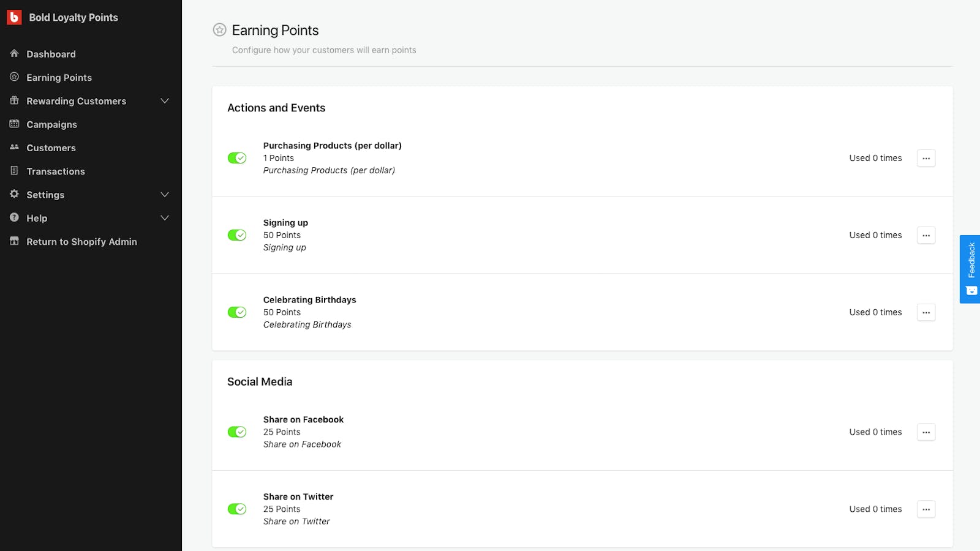Click the Help question mark icon
This screenshot has width=980, height=551.
pyautogui.click(x=14, y=217)
